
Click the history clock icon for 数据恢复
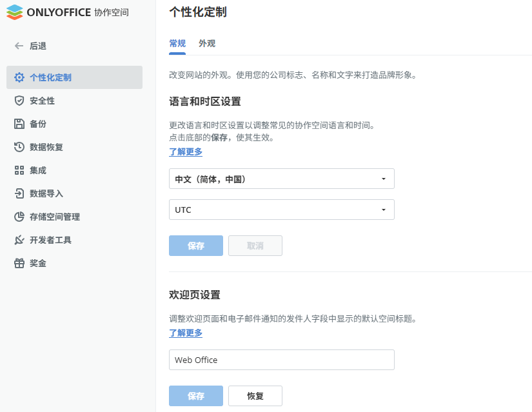point(19,147)
